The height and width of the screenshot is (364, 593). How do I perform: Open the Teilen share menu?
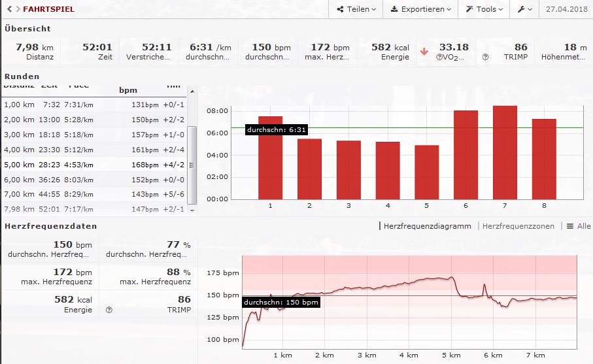pos(356,9)
